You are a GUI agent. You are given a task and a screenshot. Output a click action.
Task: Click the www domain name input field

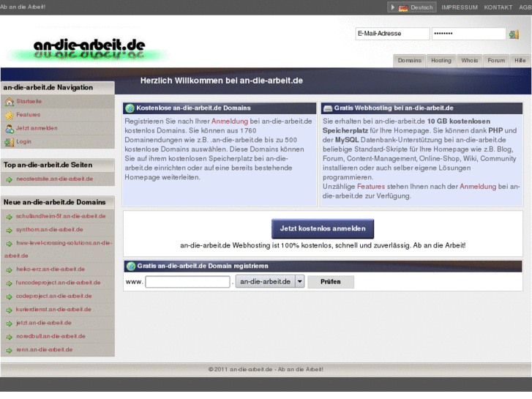(187, 282)
